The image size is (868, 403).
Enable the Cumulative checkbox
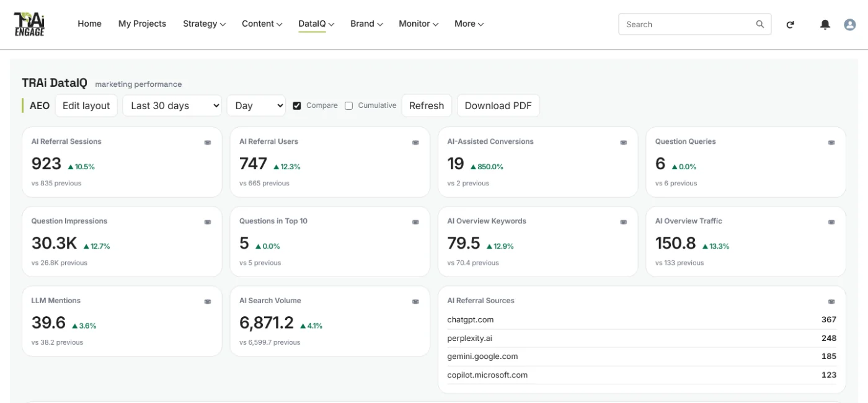pyautogui.click(x=348, y=105)
